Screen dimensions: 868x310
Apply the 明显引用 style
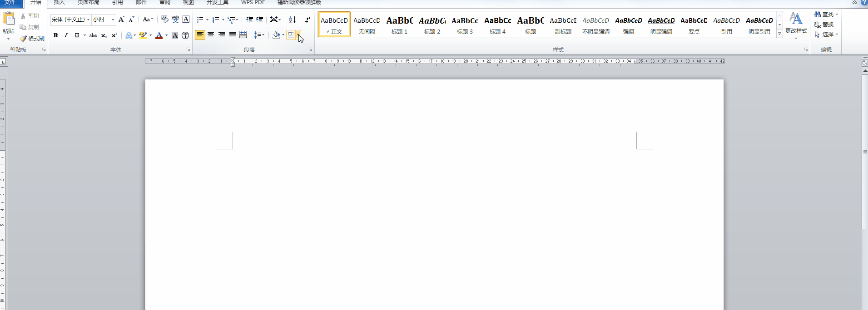point(759,25)
